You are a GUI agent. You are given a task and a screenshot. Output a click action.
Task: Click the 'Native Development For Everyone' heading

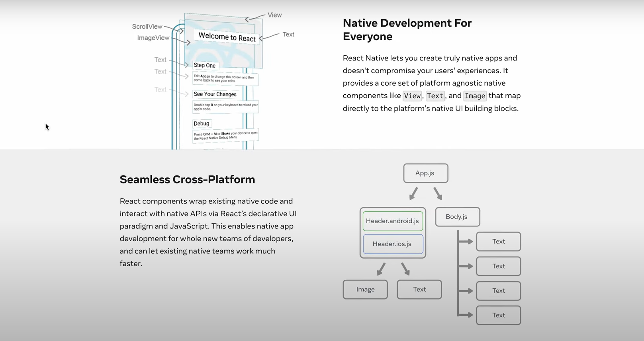(407, 29)
